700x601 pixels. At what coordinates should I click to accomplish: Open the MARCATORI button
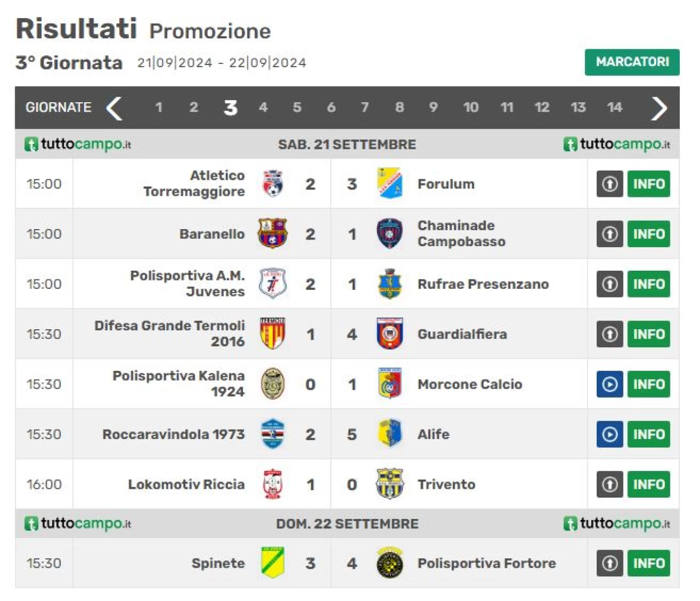(x=632, y=62)
